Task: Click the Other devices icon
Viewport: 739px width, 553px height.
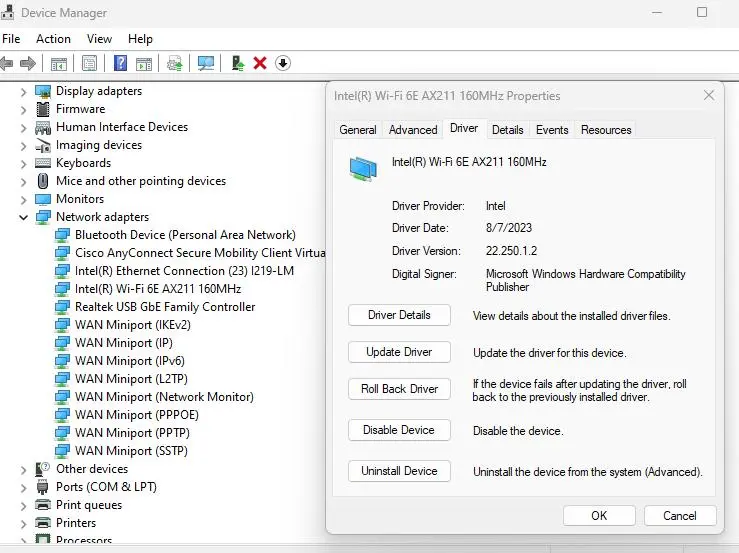Action: [x=42, y=469]
